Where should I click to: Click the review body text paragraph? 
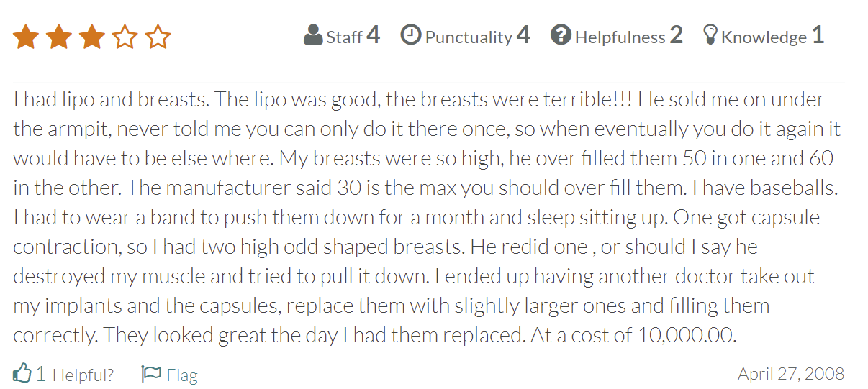(425, 217)
